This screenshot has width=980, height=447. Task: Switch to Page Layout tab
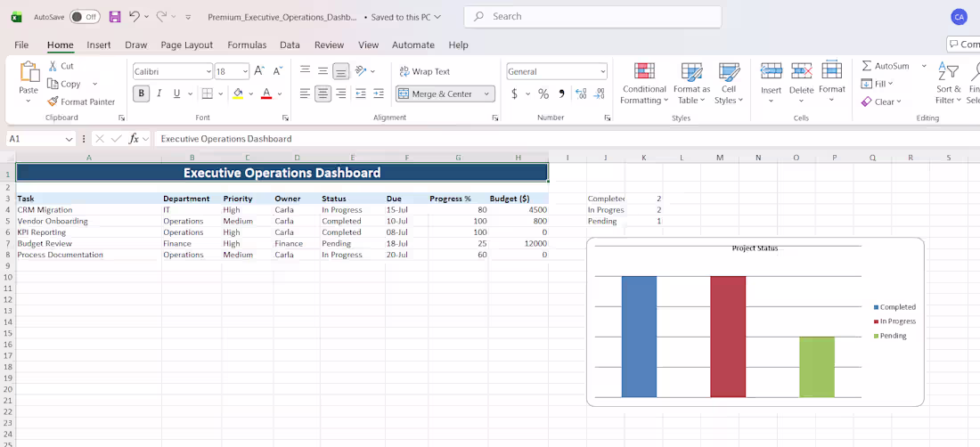pyautogui.click(x=187, y=45)
